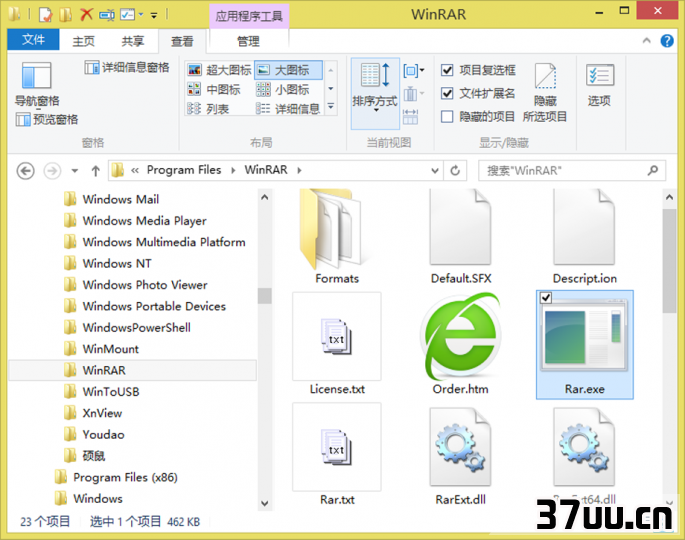The height and width of the screenshot is (540, 685).
Task: Click Size all columns to fit icon
Action: [410, 117]
